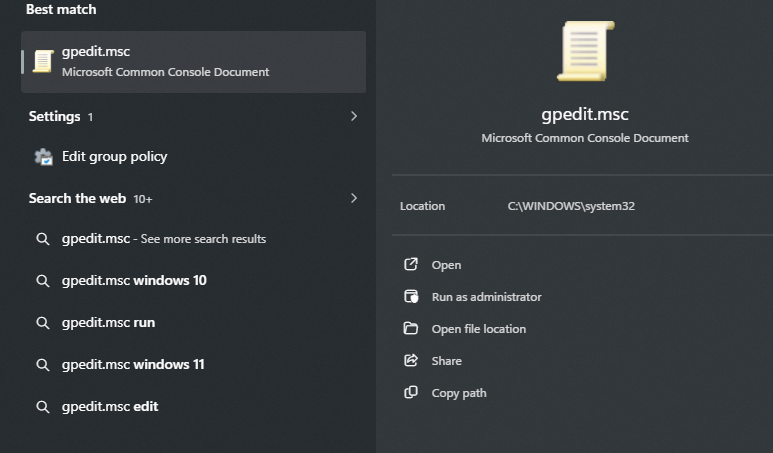The width and height of the screenshot is (773, 453).
Task: Click the Run as administrator shield icon
Action: [411, 296]
